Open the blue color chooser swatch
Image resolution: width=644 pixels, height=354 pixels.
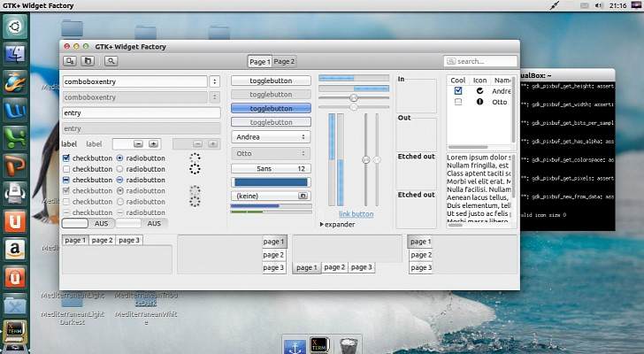(x=271, y=182)
